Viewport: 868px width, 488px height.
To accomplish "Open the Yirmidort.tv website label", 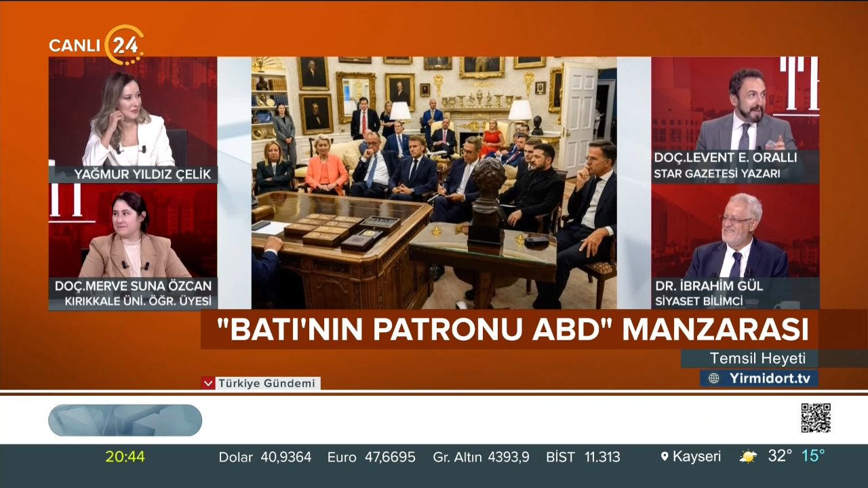I will pos(769,378).
